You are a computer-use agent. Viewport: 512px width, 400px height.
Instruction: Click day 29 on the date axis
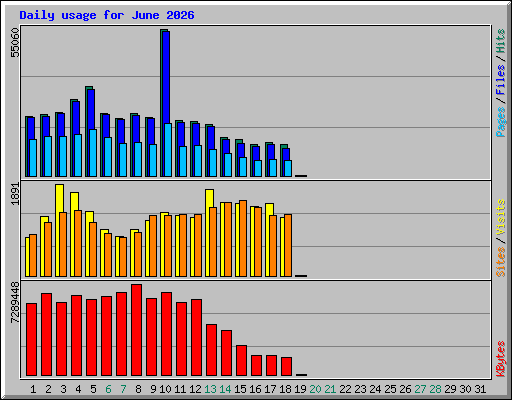[x=450, y=389]
